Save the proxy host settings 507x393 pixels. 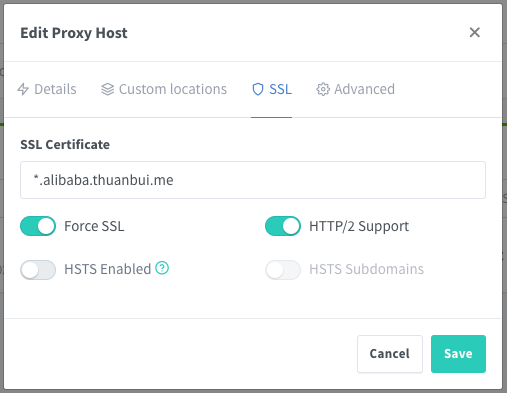click(x=458, y=354)
